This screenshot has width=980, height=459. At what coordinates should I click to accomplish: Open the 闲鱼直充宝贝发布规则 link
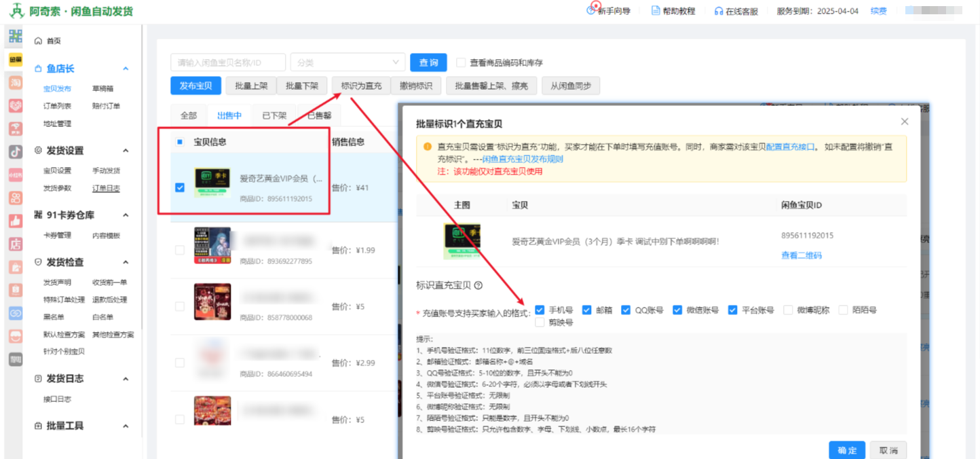pyautogui.click(x=523, y=159)
